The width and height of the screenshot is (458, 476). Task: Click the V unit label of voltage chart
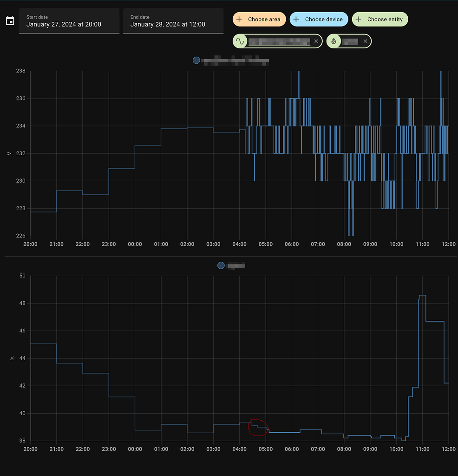(9, 153)
